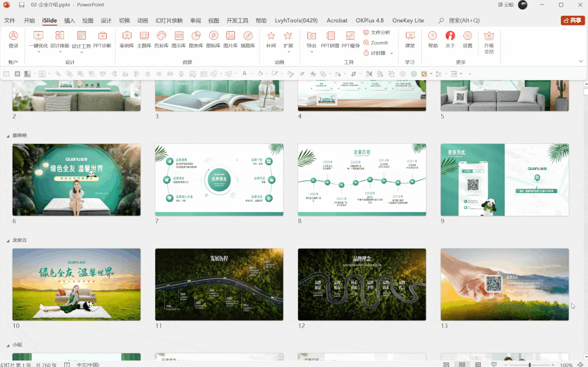Click the user account avatar
The image size is (588, 367).
523,5
